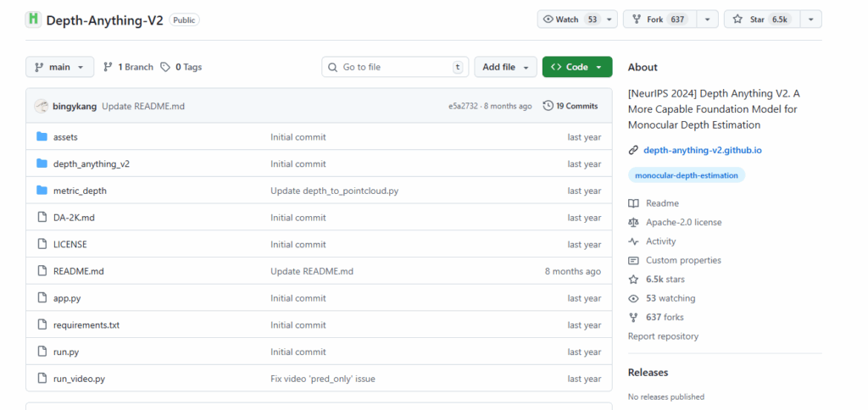Click the fork icon beside 637 forks
Viewport: 868px width, 410px height.
coord(633,317)
